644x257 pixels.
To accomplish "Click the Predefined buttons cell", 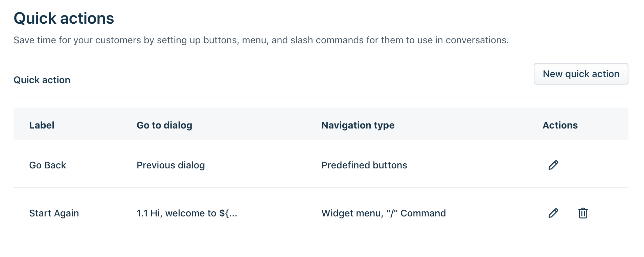I will click(x=364, y=165).
